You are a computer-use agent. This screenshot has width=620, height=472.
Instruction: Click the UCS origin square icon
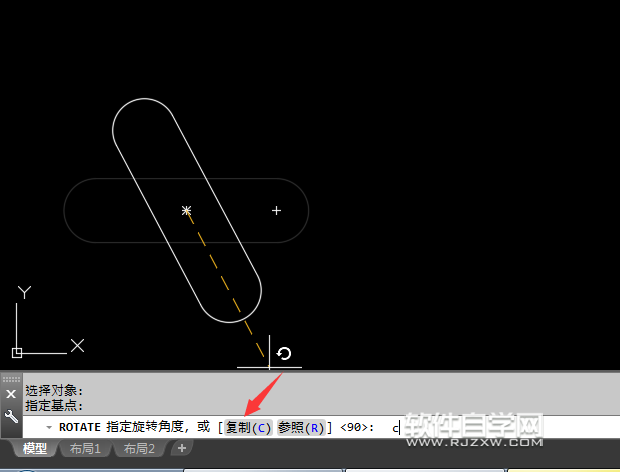17,353
